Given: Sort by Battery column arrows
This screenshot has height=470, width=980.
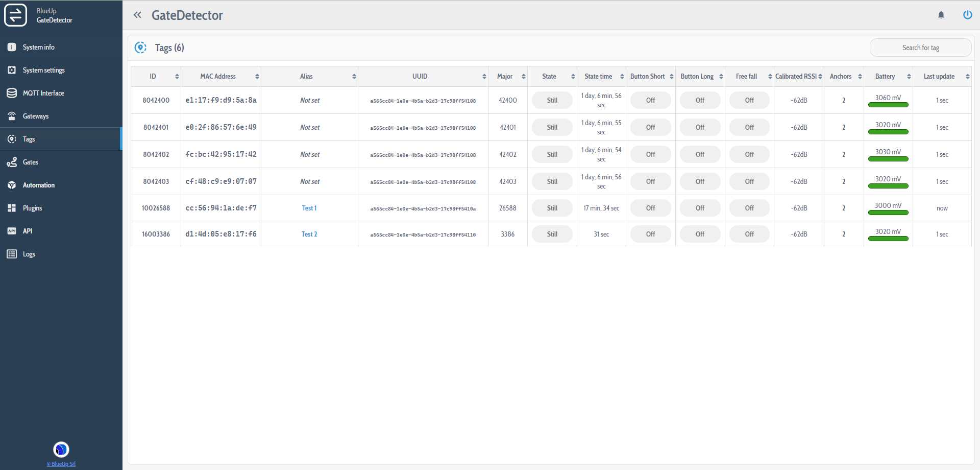Looking at the screenshot, I should [x=909, y=77].
